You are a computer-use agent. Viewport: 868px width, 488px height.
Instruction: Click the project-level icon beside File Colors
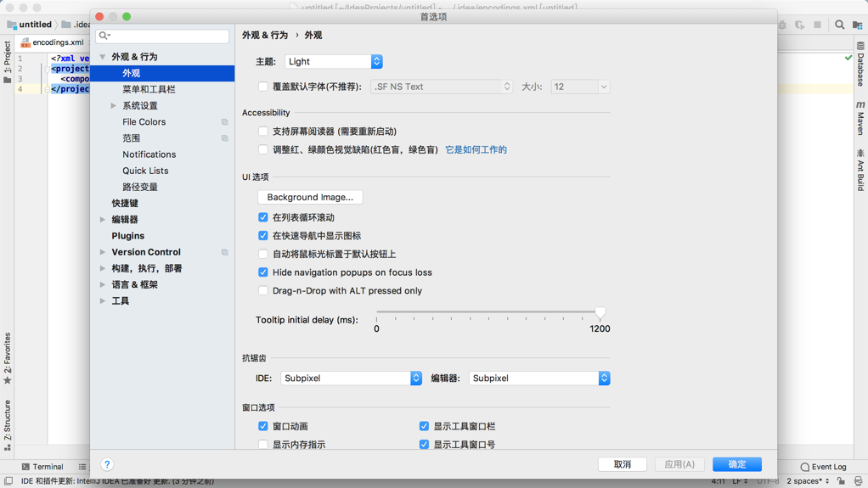pos(225,121)
